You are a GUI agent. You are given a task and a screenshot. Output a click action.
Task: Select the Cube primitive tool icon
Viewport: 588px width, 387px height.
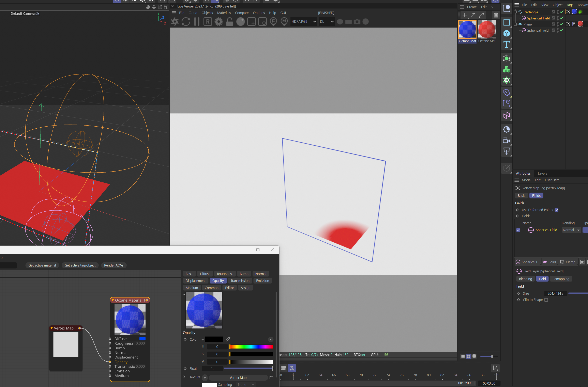pyautogui.click(x=507, y=33)
